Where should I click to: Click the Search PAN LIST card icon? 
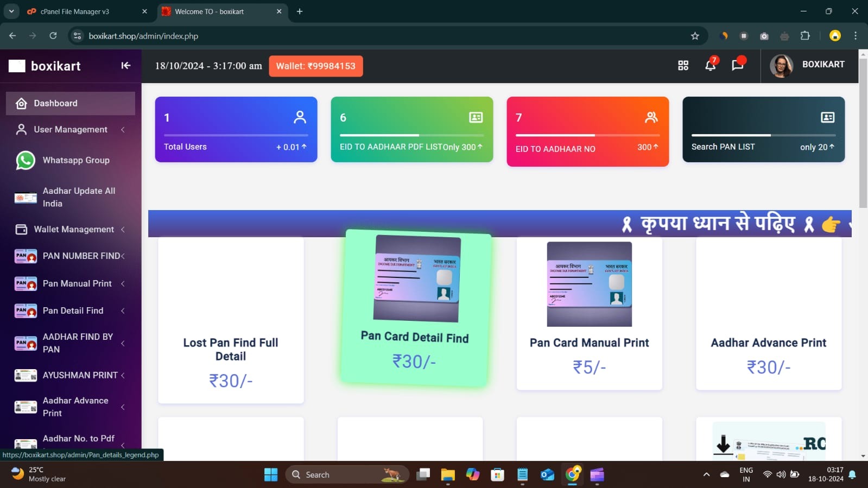[827, 117]
